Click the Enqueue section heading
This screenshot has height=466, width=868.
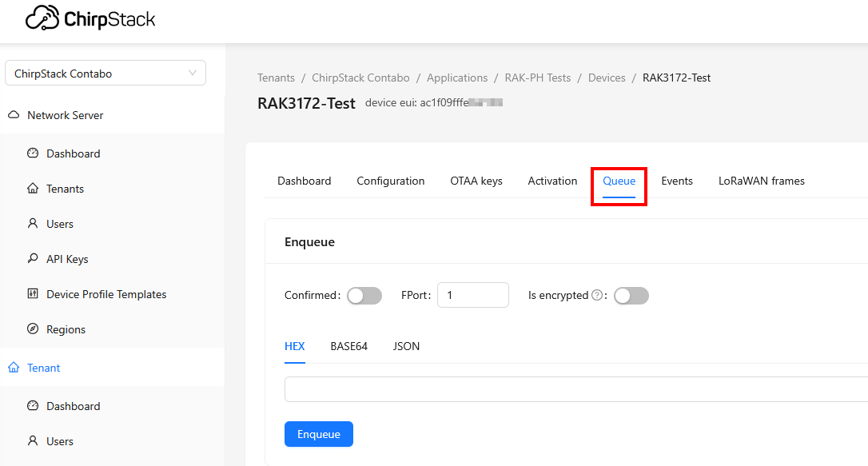pos(309,242)
